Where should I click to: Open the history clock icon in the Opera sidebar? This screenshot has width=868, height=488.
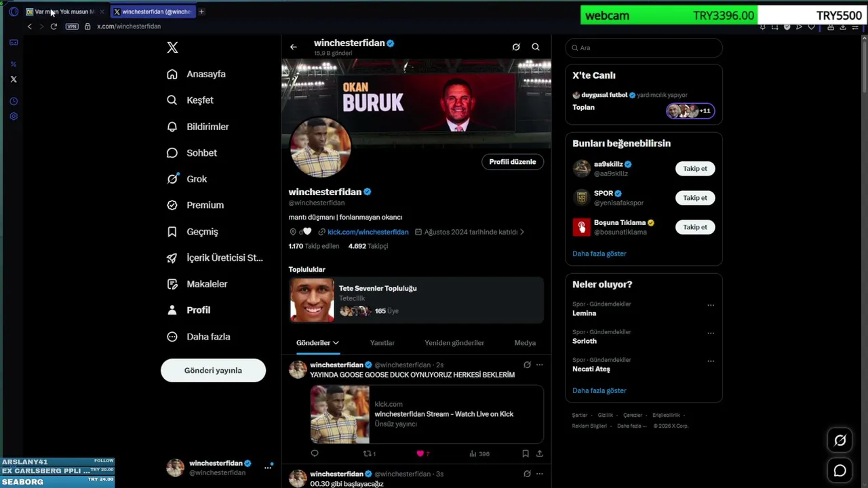(14, 101)
